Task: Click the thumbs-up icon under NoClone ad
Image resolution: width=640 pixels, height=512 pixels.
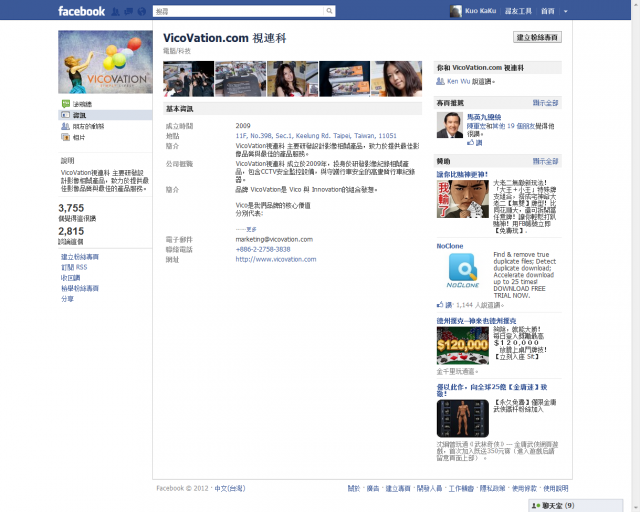Action: pos(440,305)
